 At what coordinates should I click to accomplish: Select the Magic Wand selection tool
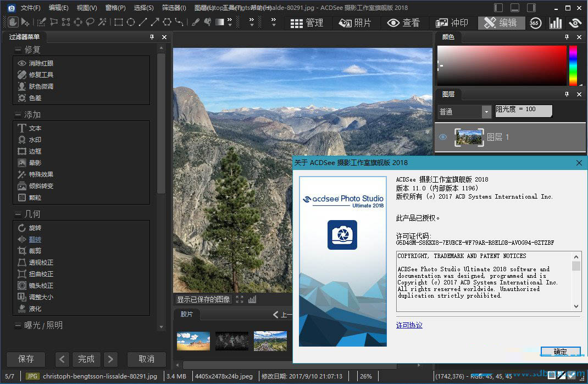point(102,22)
